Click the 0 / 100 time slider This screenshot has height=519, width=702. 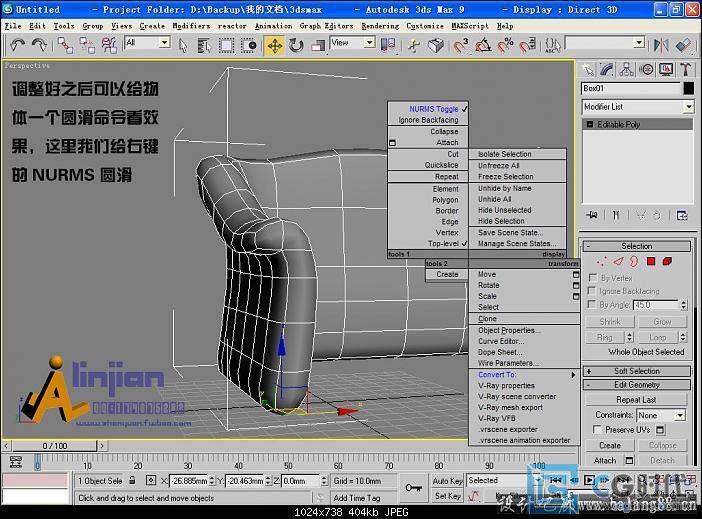pyautogui.click(x=55, y=446)
